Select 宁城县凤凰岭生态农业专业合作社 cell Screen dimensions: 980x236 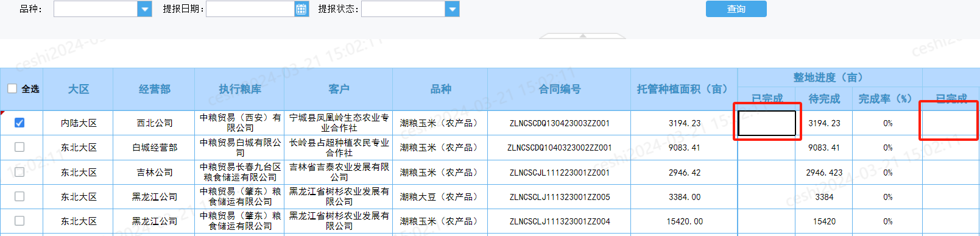click(339, 123)
